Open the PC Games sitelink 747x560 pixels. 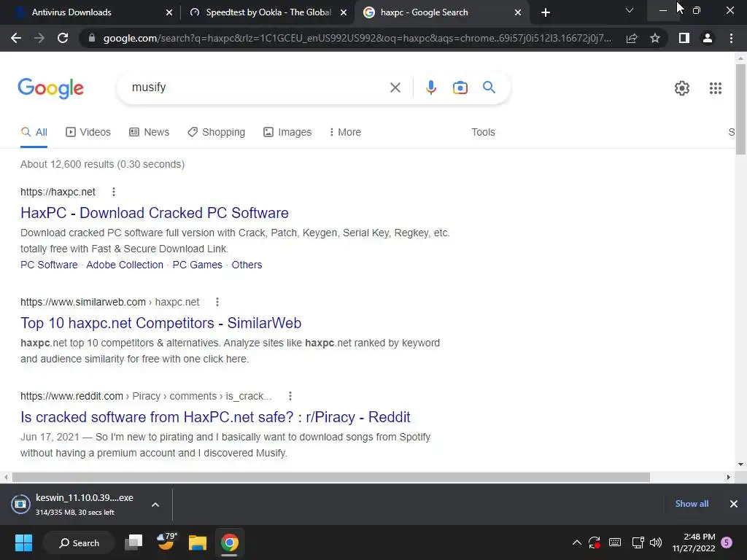197,265
